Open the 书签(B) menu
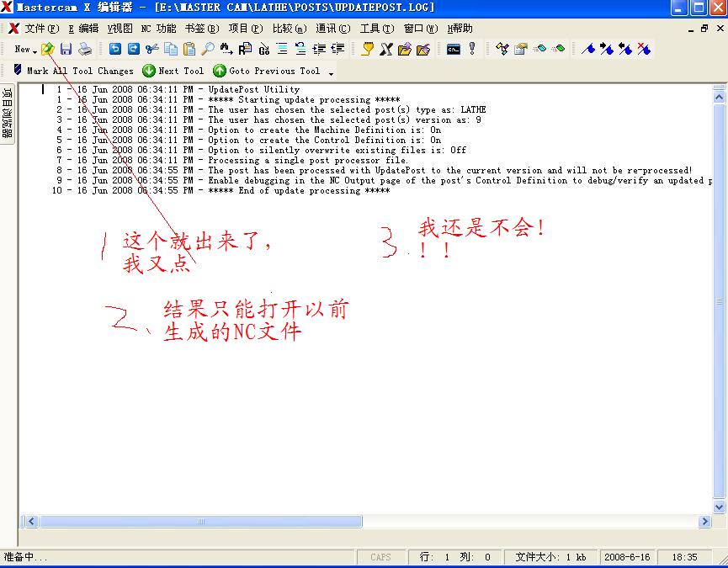This screenshot has width=728, height=568. [202, 29]
